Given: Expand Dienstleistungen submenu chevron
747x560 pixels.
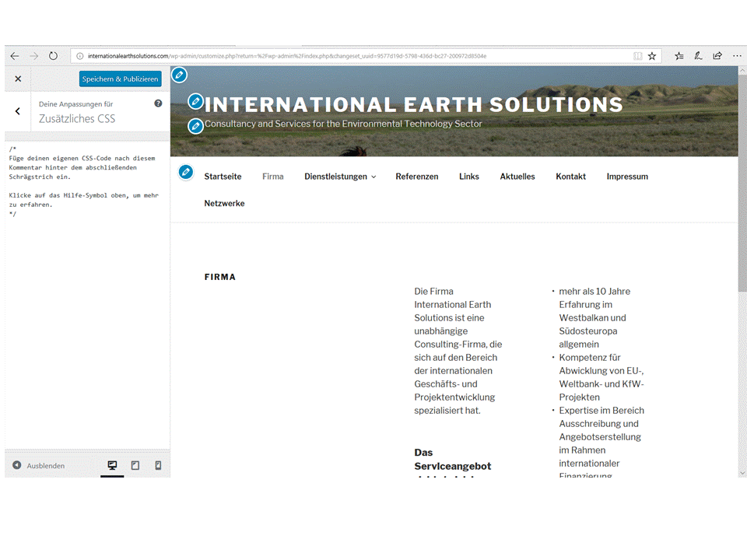Looking at the screenshot, I should tap(373, 177).
